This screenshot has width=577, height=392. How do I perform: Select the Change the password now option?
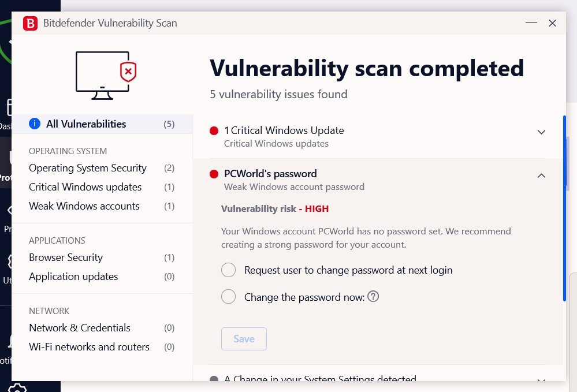[228, 296]
